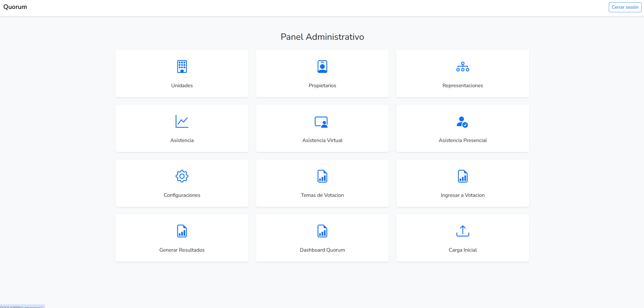Click the Asistencia Virtual label text

pyautogui.click(x=322, y=140)
